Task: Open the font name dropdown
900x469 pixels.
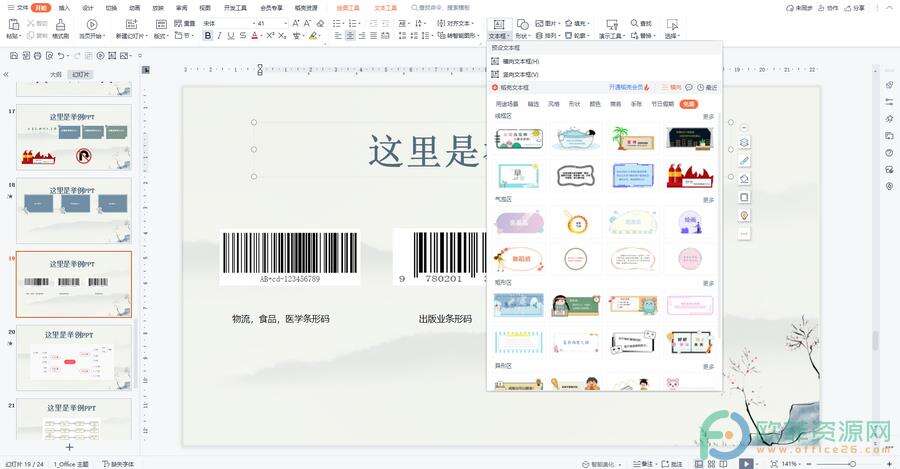Action: [255, 24]
